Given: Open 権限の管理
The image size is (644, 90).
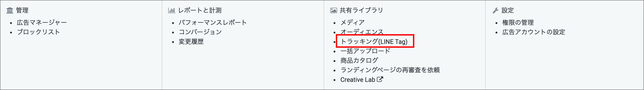Looking at the screenshot, I should (x=518, y=22).
